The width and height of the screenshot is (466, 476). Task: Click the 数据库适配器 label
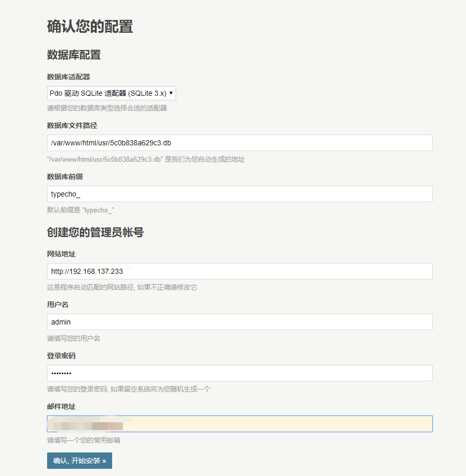tap(69, 77)
